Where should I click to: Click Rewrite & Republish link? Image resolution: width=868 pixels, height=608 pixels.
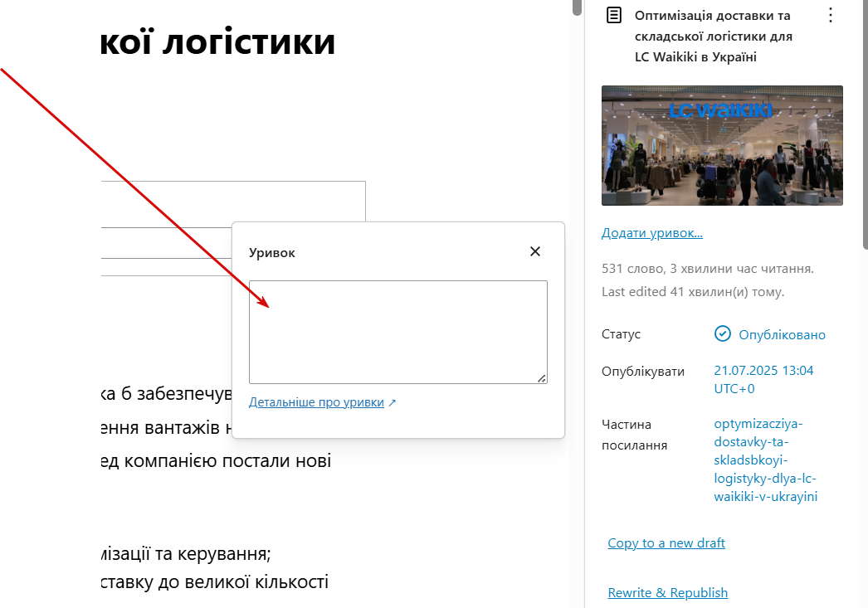(668, 592)
